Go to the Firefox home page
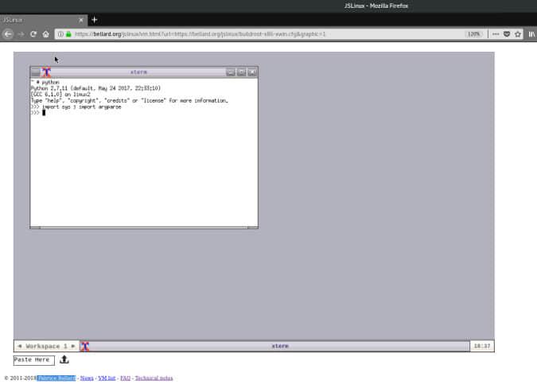 coord(46,34)
